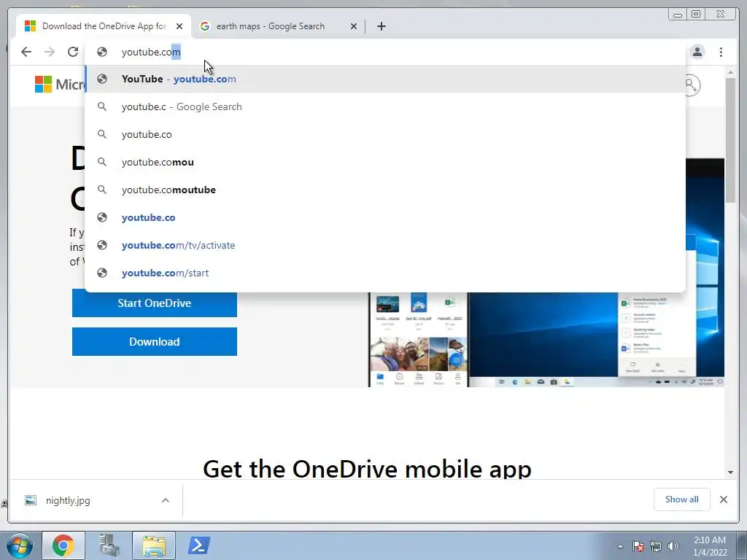Select the bold blue youtube.co URL suggestion

click(385, 217)
